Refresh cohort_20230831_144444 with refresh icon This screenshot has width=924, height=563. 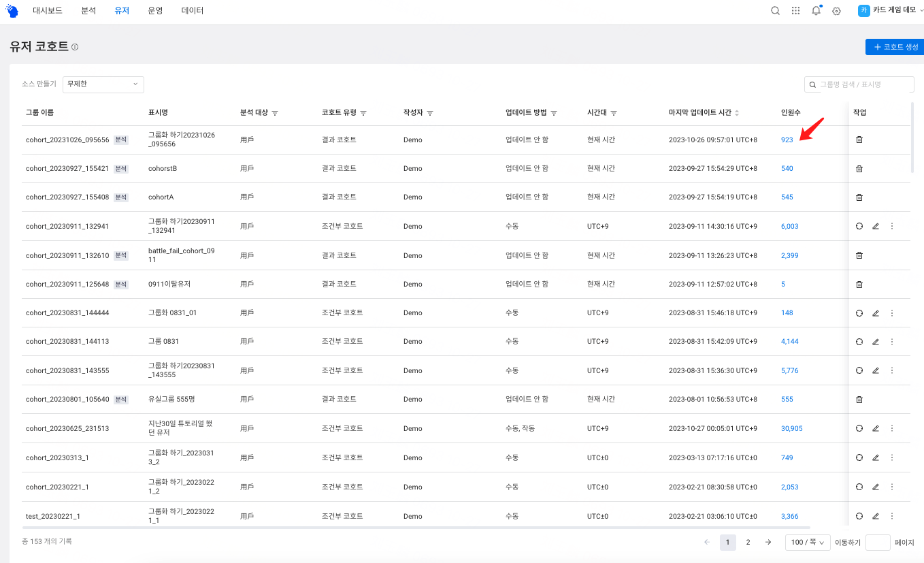click(x=859, y=313)
